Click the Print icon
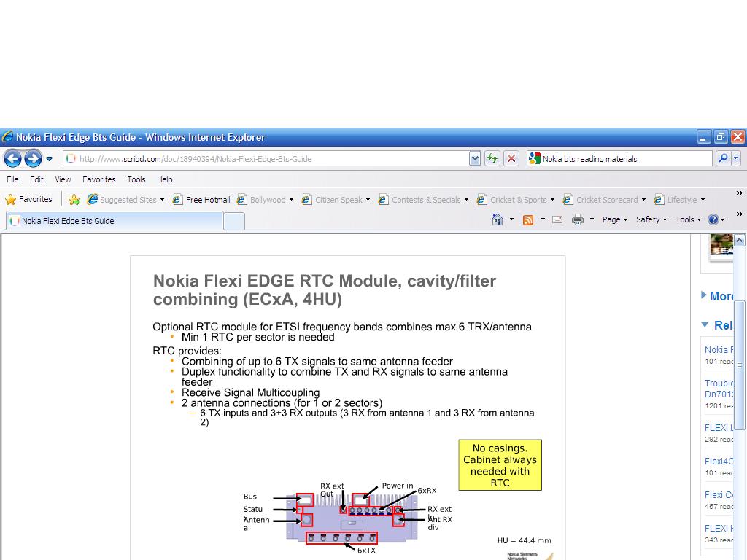 578,219
